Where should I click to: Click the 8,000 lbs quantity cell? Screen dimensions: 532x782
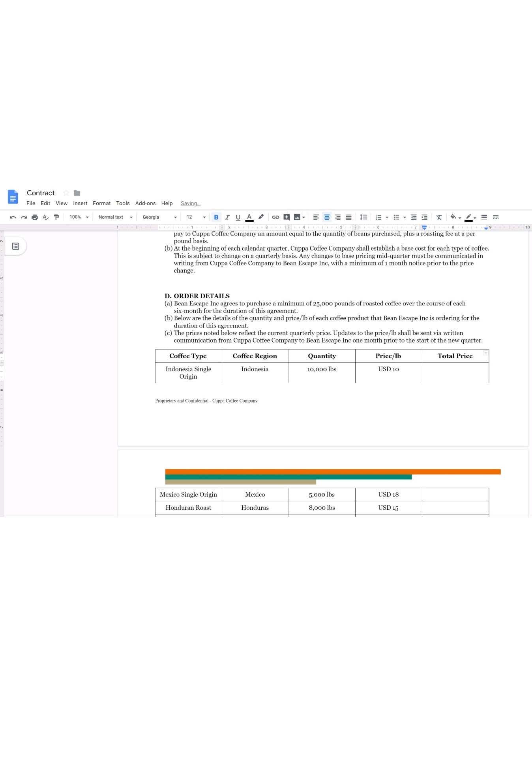322,508
